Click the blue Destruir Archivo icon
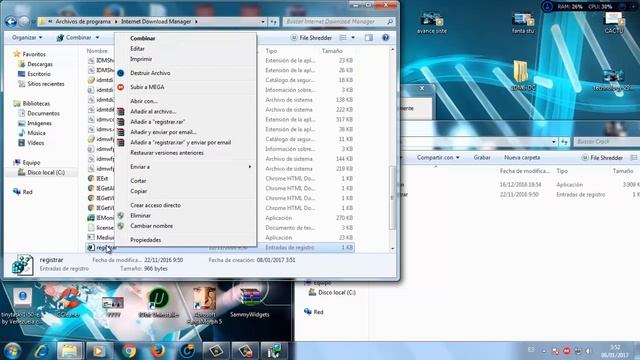 pos(121,73)
